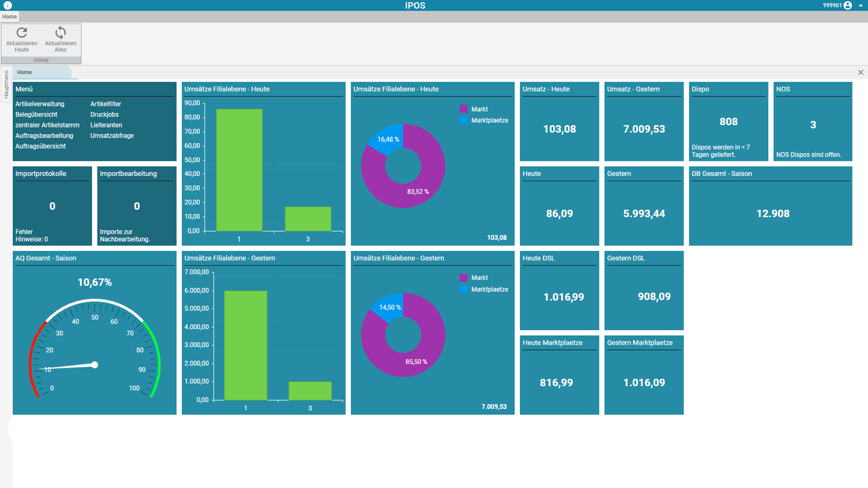Screen dimensions: 868x488
Task: Click the Aktualisieren Heute refresh icon
Action: (x=21, y=33)
